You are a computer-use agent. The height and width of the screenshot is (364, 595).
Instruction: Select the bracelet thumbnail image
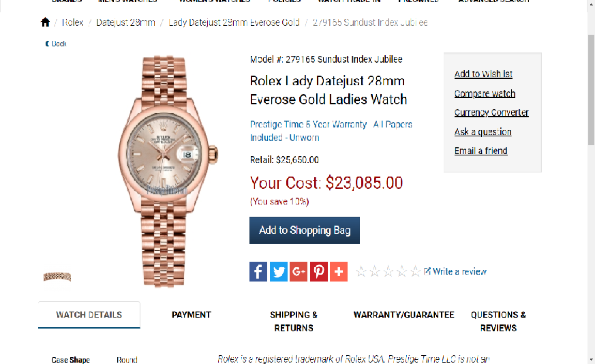coord(57,277)
